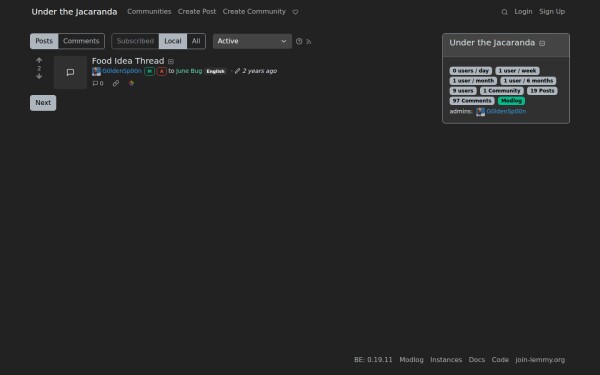Open post author G0ldenSp00n's profile

(122, 71)
